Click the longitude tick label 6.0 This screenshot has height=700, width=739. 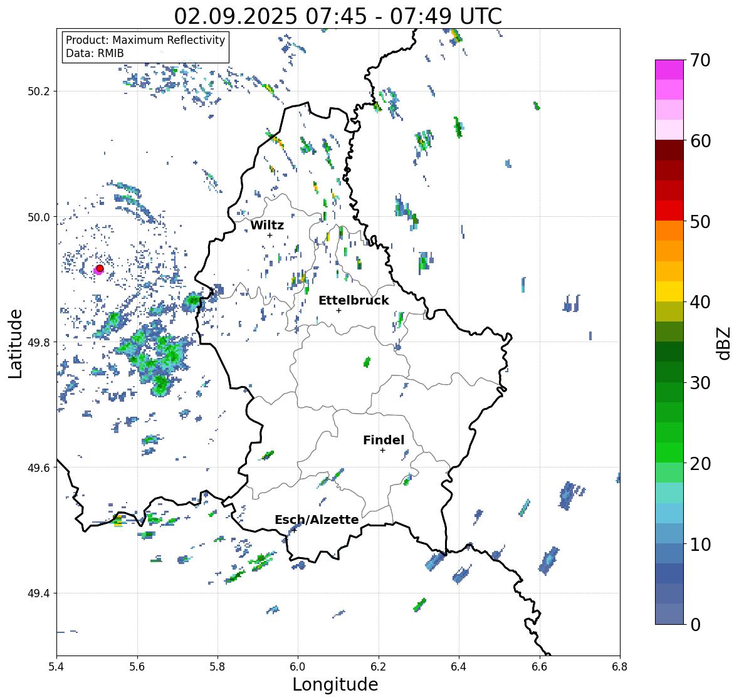tap(298, 667)
